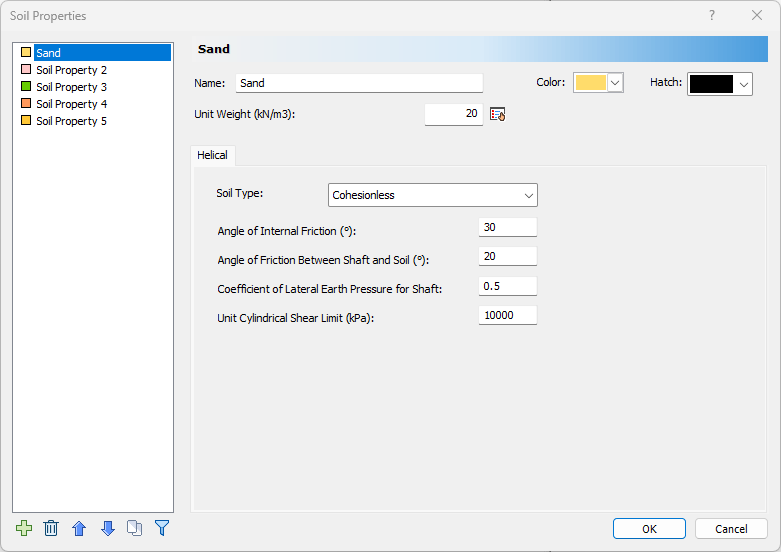Select Sand in the soil list

pos(103,53)
